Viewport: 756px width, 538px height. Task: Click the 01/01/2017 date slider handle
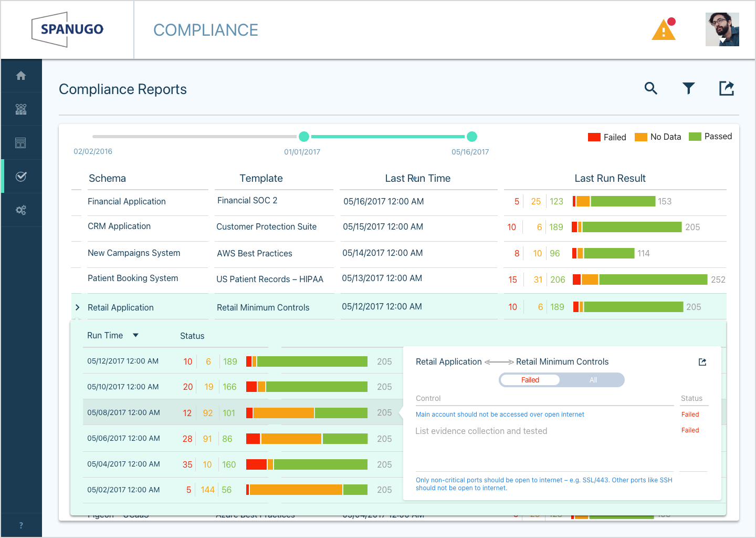pos(303,137)
